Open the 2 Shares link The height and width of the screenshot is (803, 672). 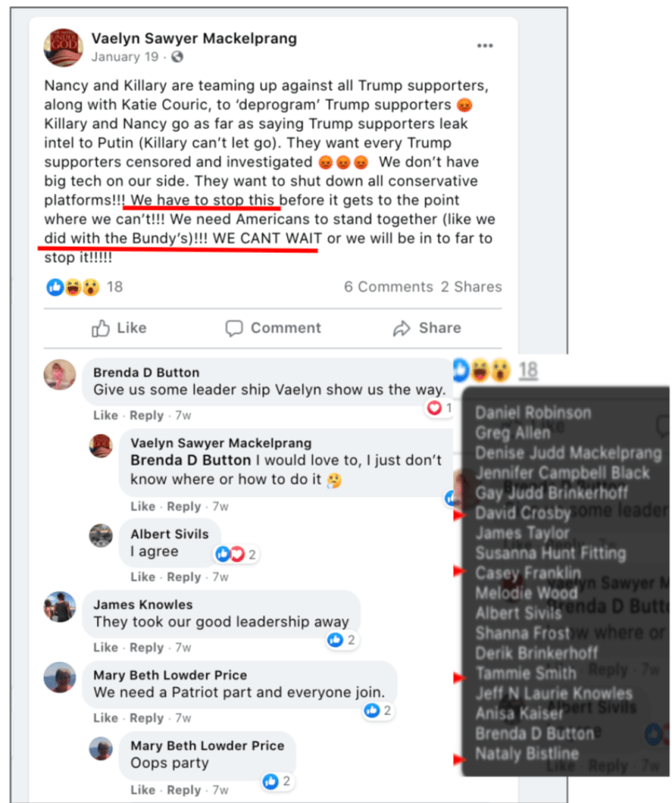[471, 287]
